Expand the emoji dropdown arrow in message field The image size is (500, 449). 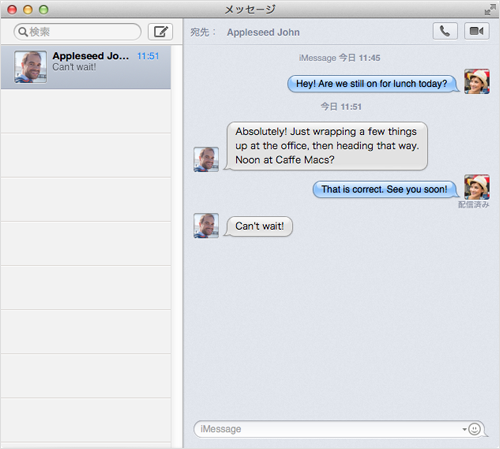pyautogui.click(x=464, y=429)
